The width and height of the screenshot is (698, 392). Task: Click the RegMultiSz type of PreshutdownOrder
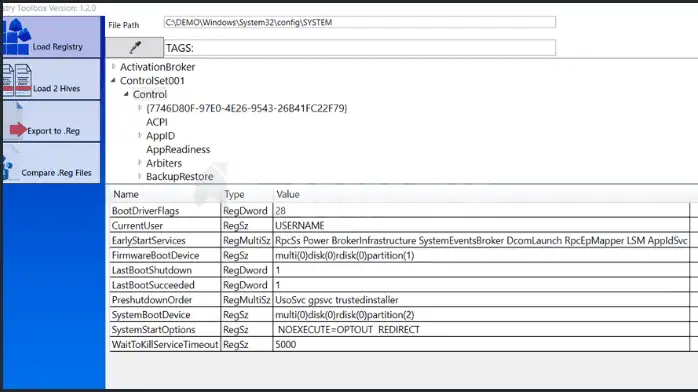[247, 300]
